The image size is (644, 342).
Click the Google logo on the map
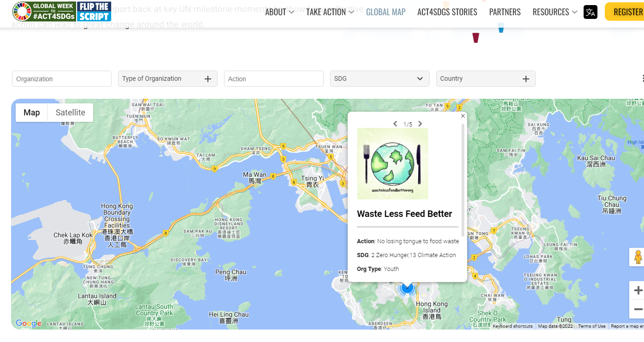(29, 323)
